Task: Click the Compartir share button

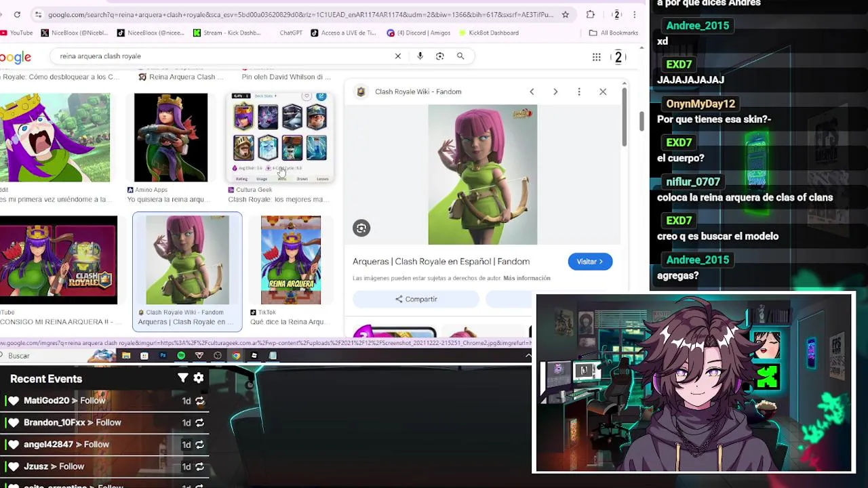Action: click(416, 299)
